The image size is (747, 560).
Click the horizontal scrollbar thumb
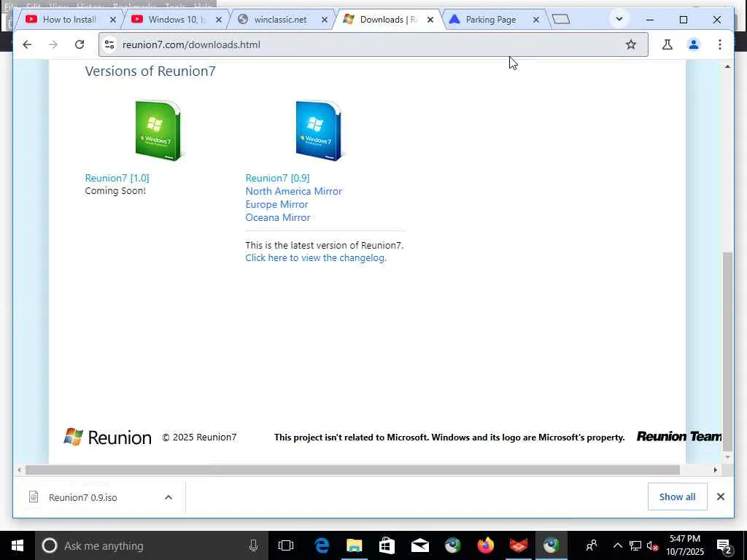[x=352, y=470]
